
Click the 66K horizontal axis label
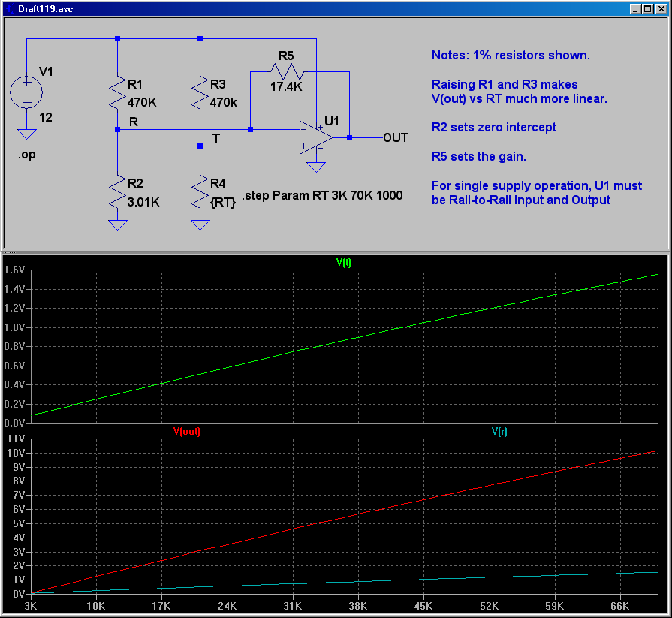click(x=619, y=606)
